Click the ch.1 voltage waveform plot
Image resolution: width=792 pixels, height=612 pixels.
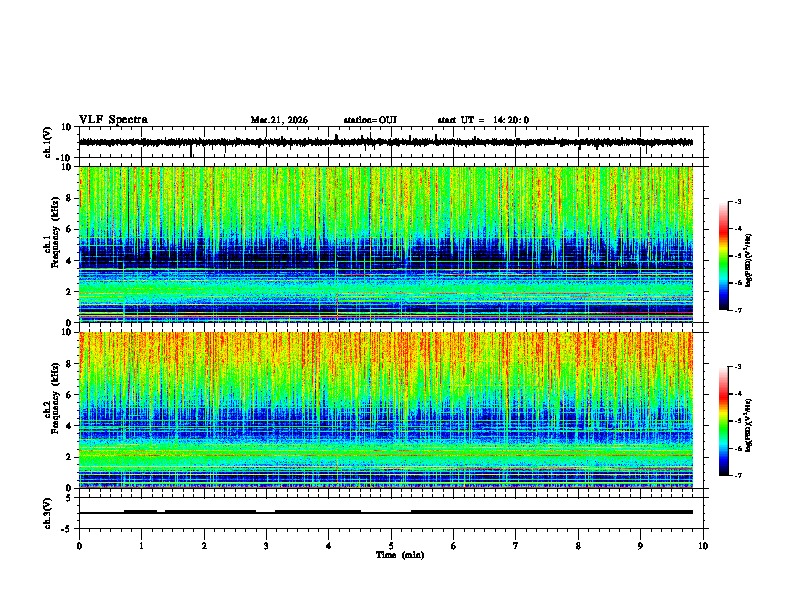coord(393,142)
